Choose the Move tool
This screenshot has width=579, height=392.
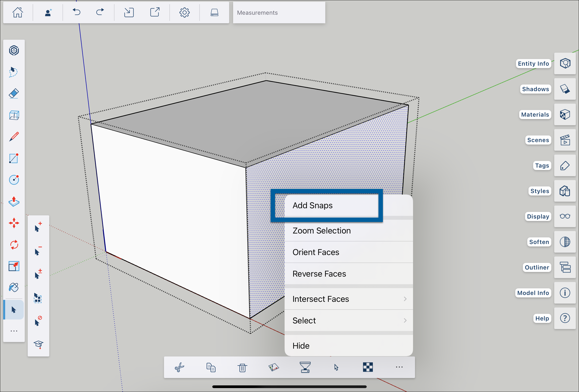[x=14, y=223]
